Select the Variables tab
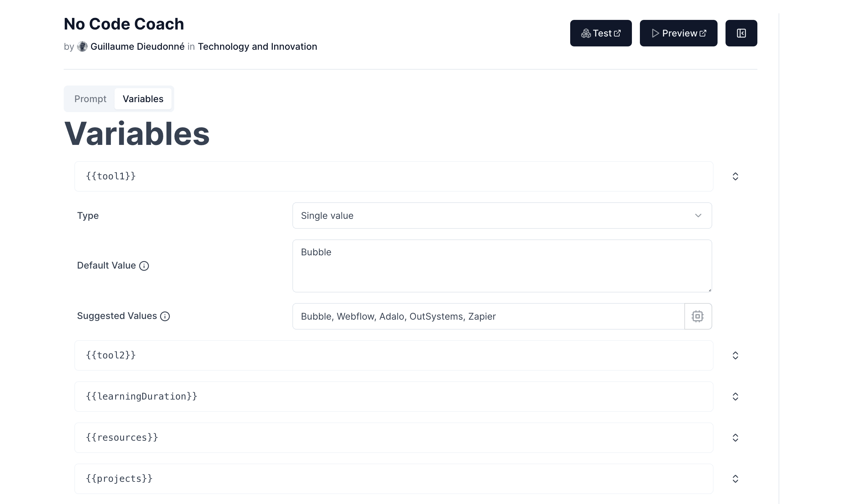843x504 pixels. (143, 99)
